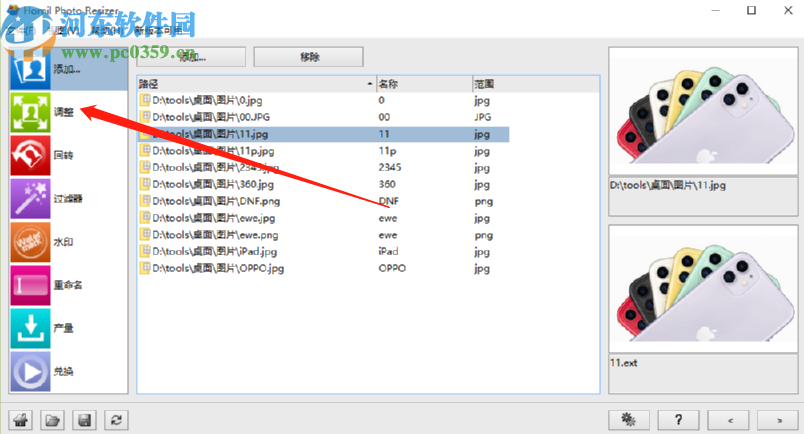Select row D:\tools\桌面\图片\OPPO.jpg
The height and width of the screenshot is (434, 804).
pyautogui.click(x=324, y=269)
